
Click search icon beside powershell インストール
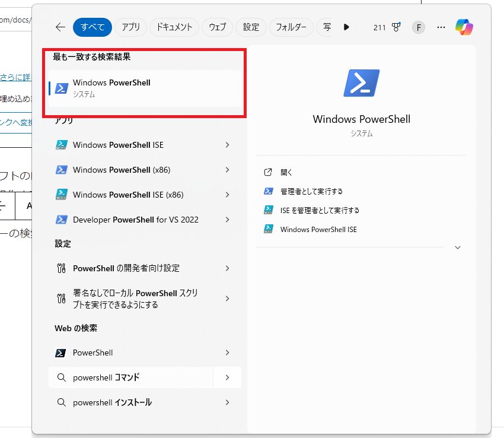[x=62, y=402]
